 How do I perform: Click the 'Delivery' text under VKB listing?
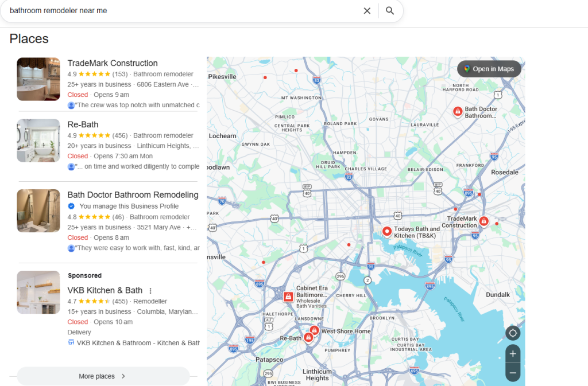tap(79, 333)
